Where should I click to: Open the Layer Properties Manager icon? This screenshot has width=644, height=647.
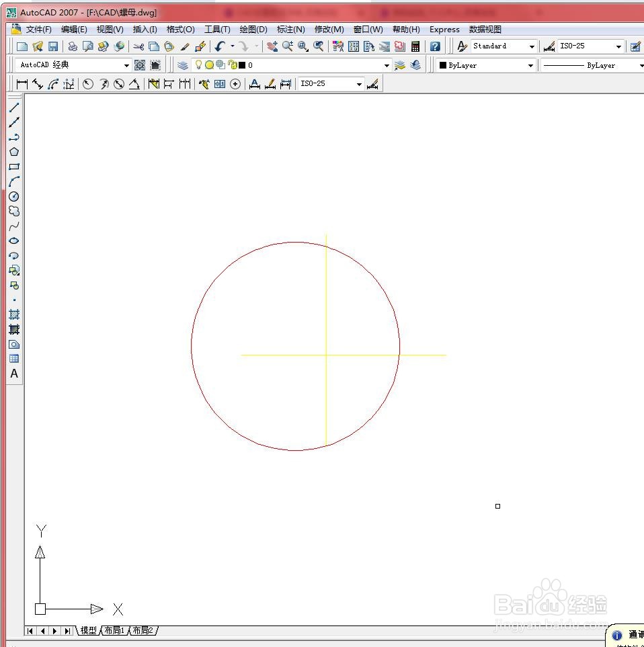pyautogui.click(x=182, y=65)
